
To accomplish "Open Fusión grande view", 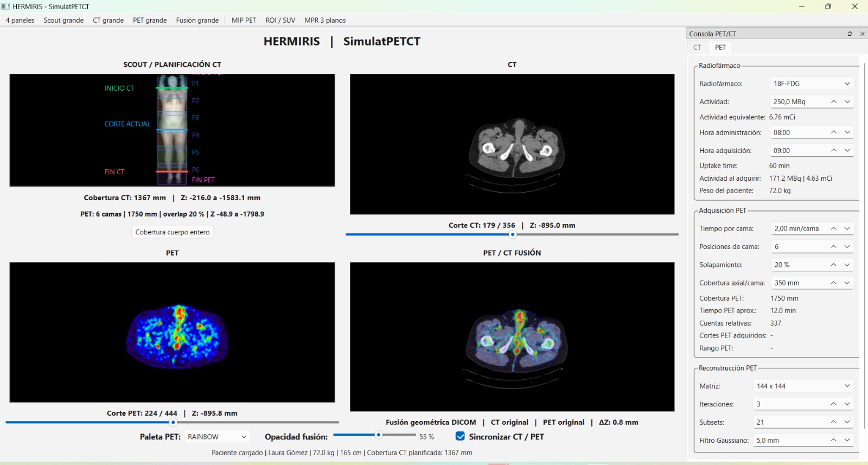I will pos(197,20).
